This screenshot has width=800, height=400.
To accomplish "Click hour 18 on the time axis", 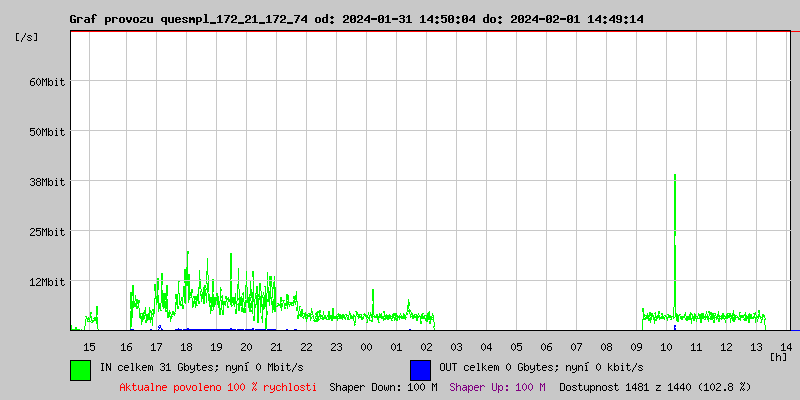I will [186, 346].
